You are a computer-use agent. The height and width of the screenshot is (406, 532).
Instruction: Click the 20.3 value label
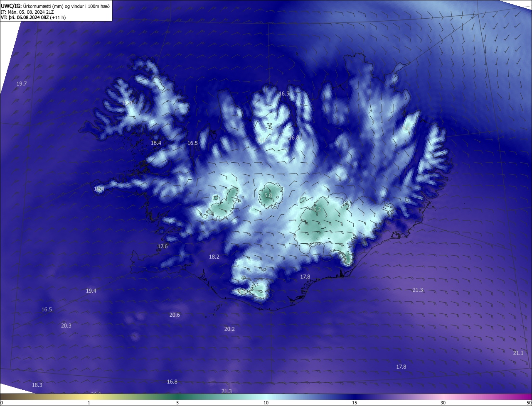coord(66,326)
